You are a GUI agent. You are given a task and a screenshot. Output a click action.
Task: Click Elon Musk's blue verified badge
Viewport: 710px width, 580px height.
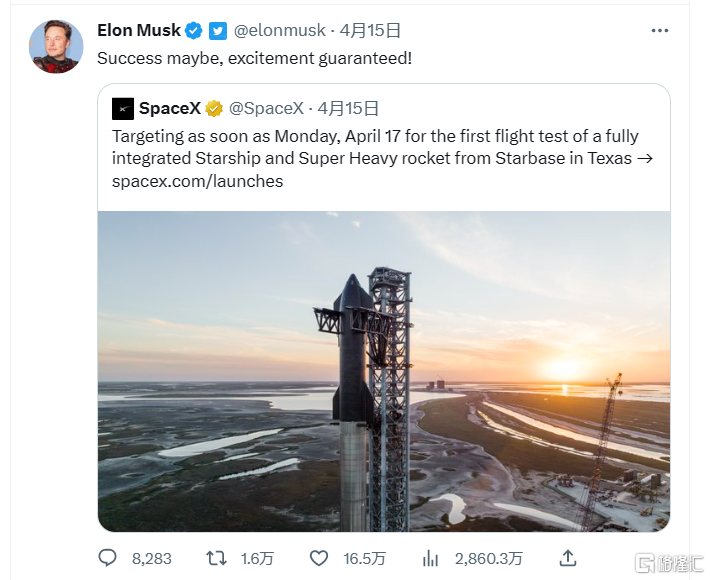[x=195, y=31]
